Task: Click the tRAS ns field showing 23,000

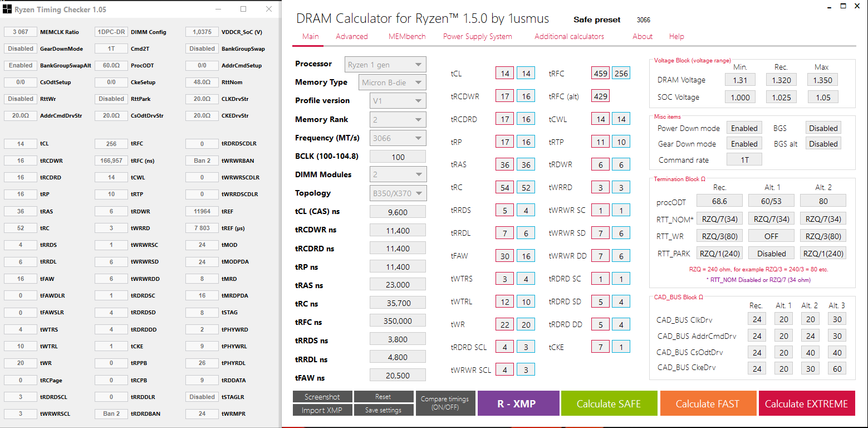Action: click(x=398, y=284)
